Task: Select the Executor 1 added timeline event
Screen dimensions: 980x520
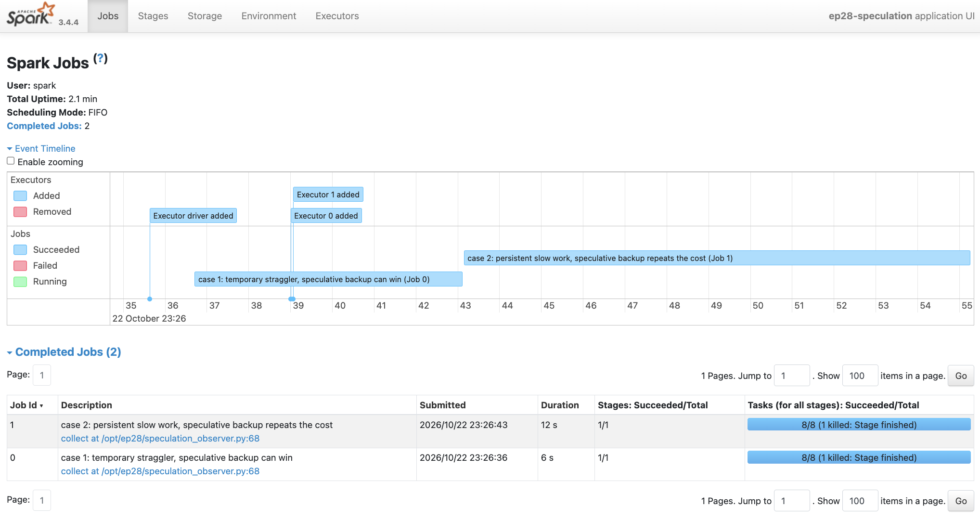Action: click(328, 195)
